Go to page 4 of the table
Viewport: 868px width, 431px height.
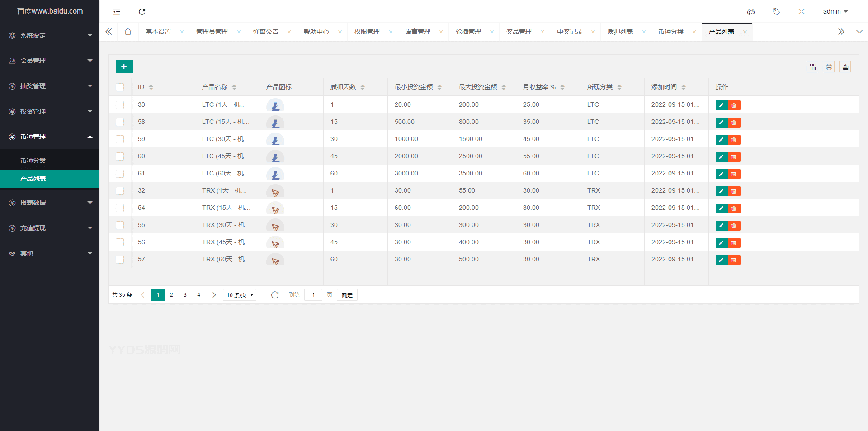(198, 295)
